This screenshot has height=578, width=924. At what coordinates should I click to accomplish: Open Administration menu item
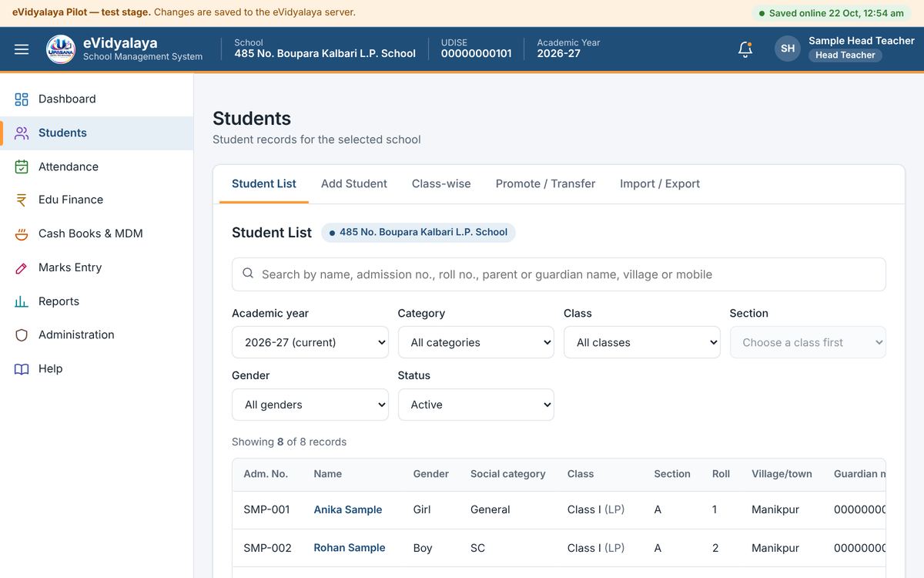(x=96, y=334)
